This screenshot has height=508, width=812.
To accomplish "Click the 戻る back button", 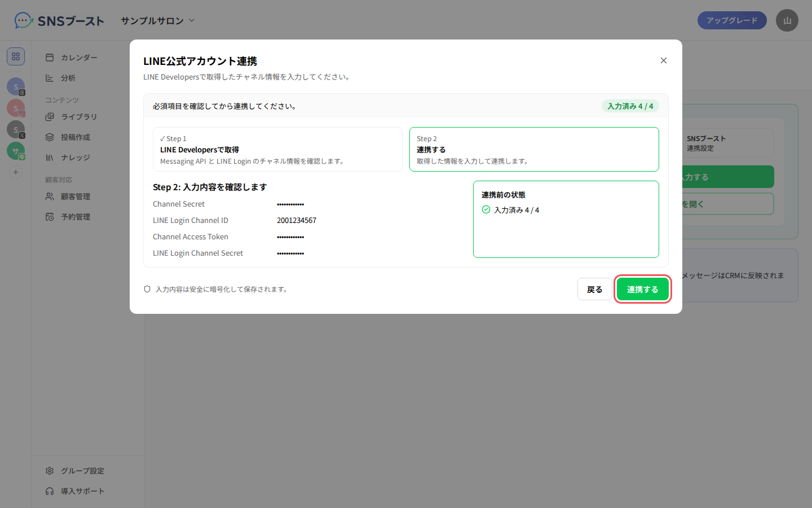I will [594, 289].
